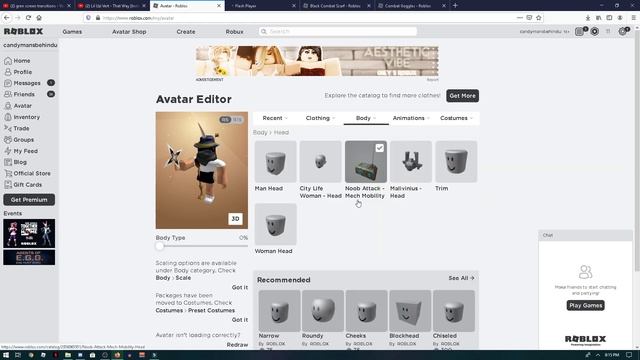
Task: Switch to the Combat Goggles browser tab
Action: click(411, 6)
